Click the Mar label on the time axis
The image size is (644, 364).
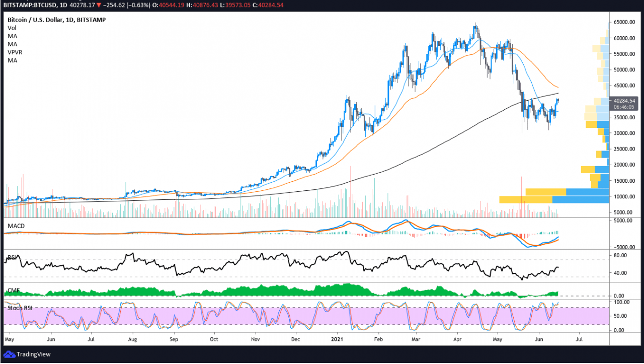(x=415, y=340)
